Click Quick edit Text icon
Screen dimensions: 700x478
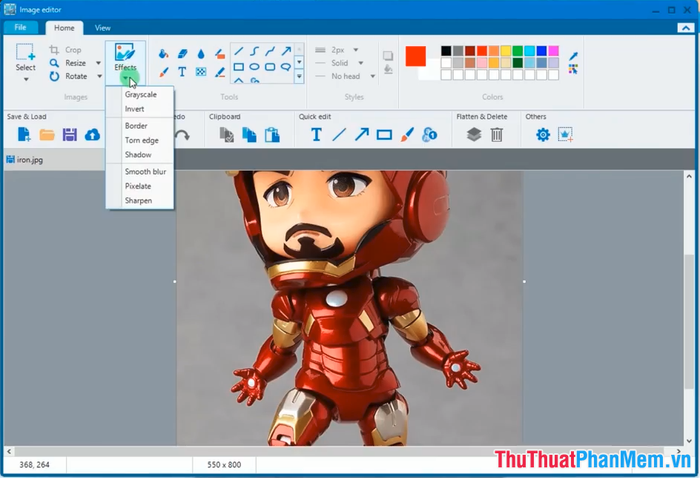tap(316, 134)
